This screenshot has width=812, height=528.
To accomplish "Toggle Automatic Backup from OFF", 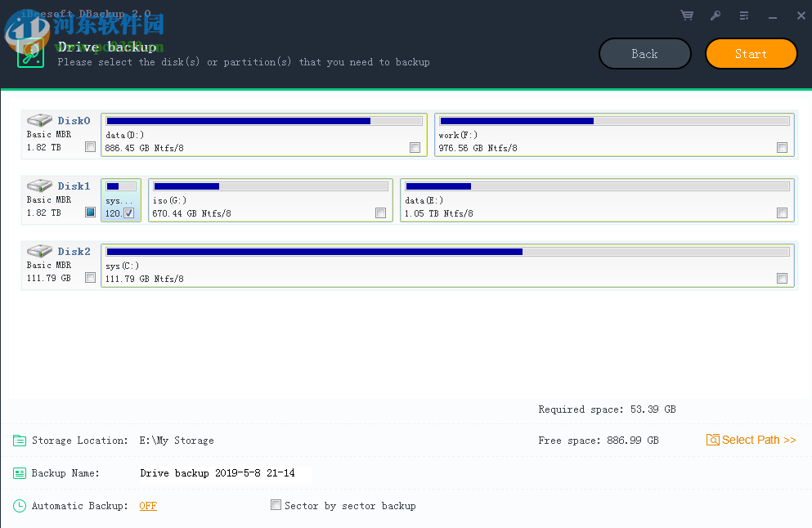I will (147, 505).
